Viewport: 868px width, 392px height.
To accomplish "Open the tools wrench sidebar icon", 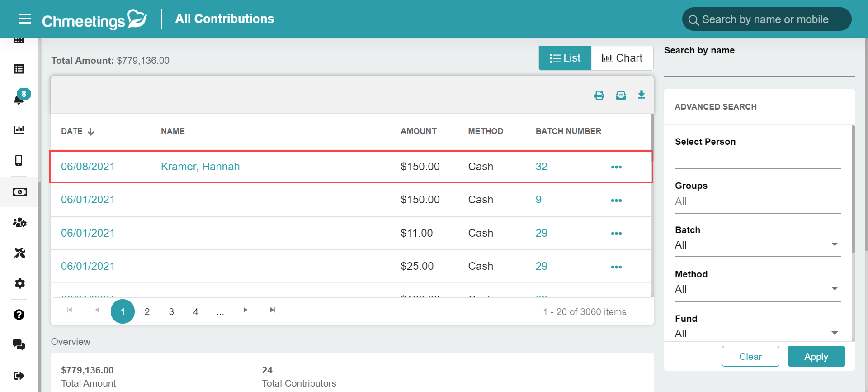I will [19, 253].
